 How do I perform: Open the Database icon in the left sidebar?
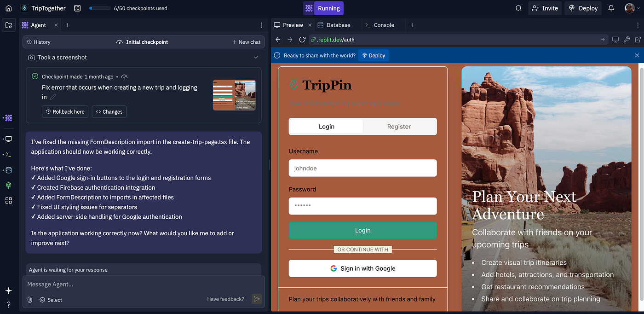tap(8, 170)
